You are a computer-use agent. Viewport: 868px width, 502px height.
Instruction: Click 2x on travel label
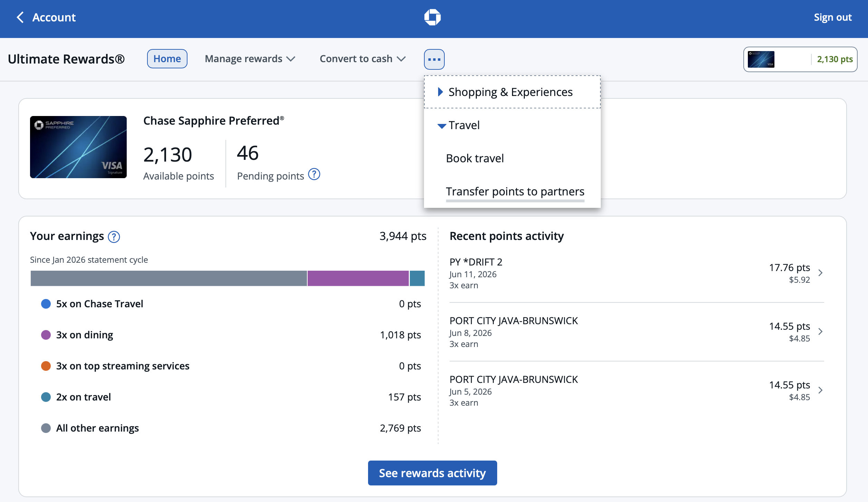(x=83, y=397)
